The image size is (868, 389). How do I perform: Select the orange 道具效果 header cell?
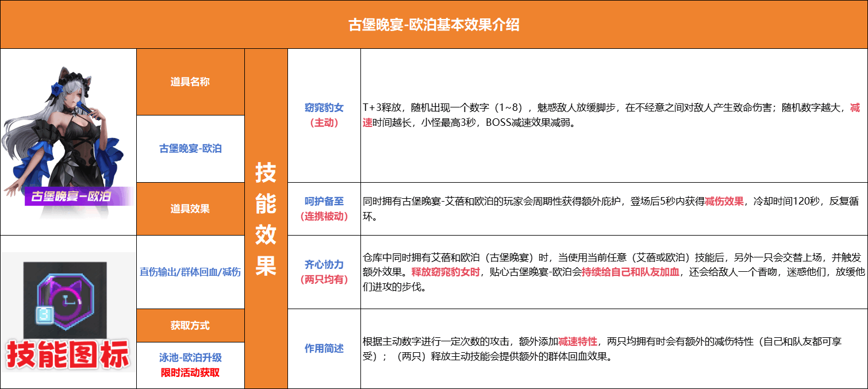pos(190,209)
